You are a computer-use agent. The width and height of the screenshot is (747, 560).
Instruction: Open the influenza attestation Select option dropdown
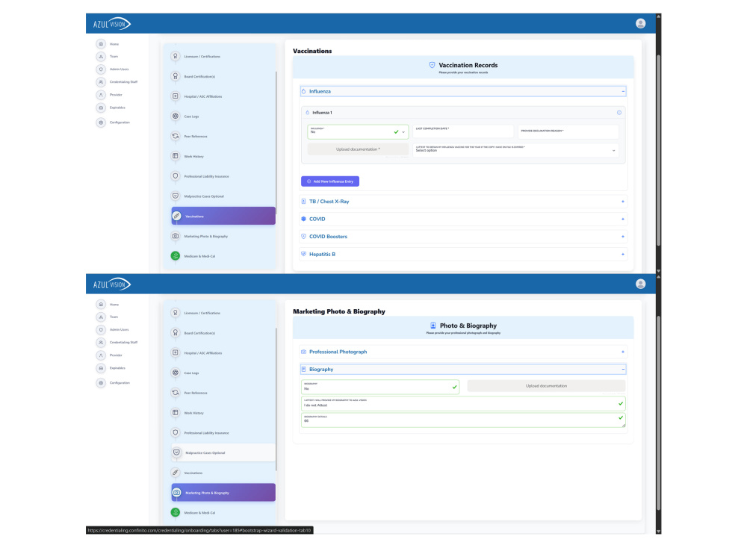click(x=515, y=149)
